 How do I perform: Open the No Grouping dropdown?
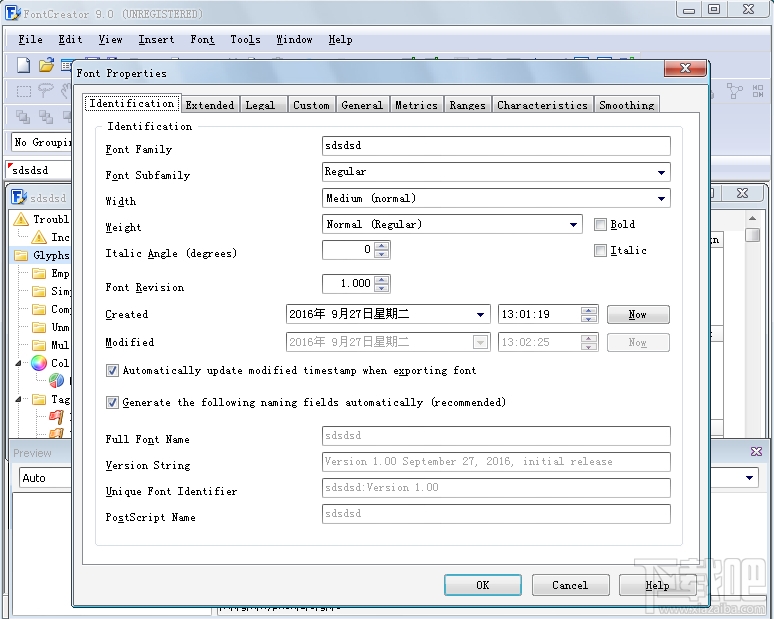41,142
